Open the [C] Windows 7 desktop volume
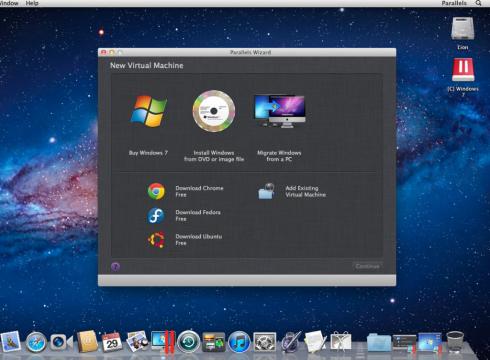Image resolution: width=490 pixels, height=360 pixels. (463, 77)
